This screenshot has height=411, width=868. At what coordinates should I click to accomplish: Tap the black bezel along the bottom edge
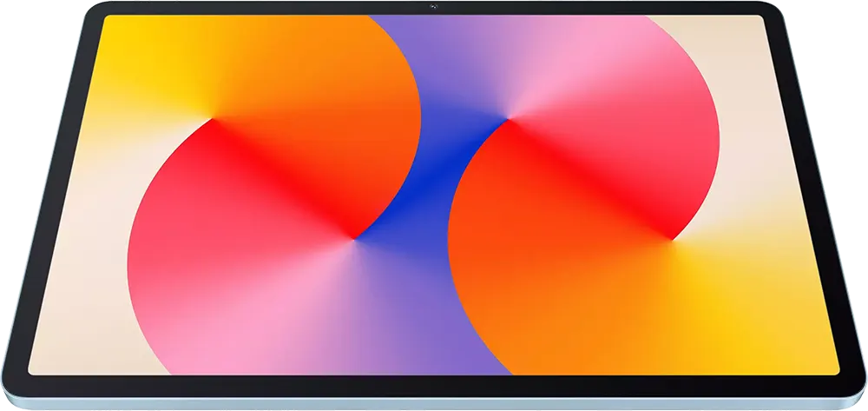coord(434,384)
